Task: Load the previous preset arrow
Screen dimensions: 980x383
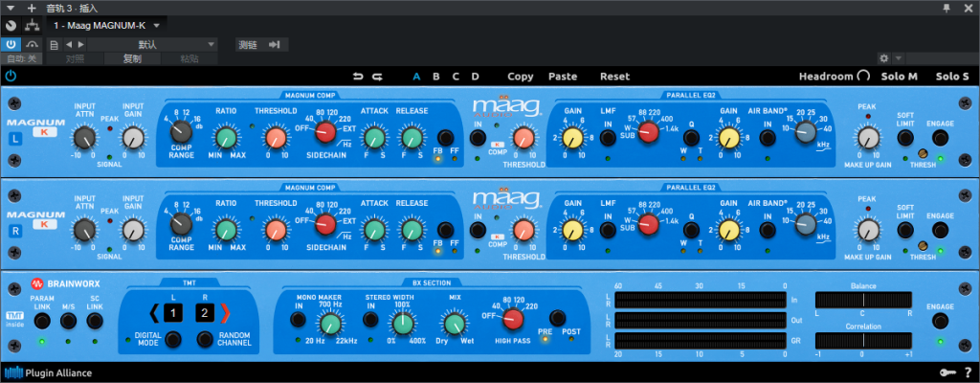Action: point(69,44)
